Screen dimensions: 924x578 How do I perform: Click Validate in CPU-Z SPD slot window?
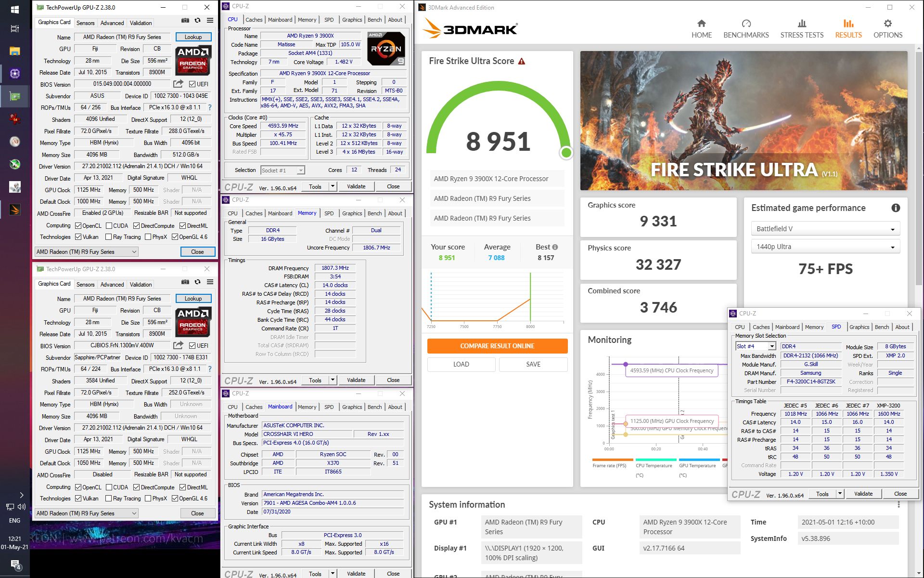pyautogui.click(x=863, y=494)
